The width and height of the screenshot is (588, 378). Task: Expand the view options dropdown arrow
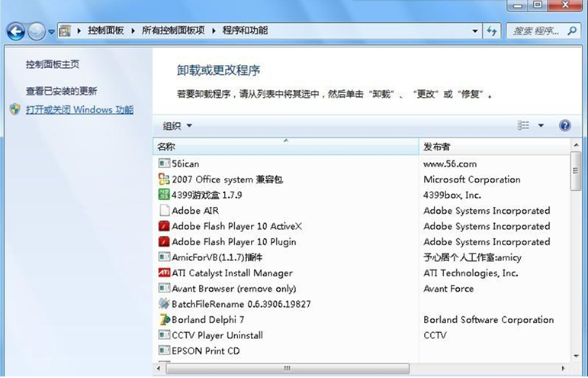(x=541, y=125)
